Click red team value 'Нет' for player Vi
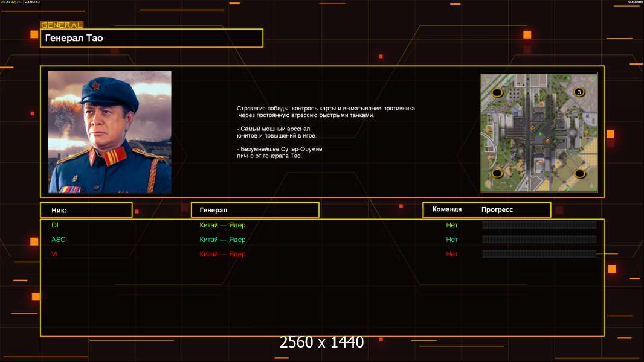 click(452, 254)
